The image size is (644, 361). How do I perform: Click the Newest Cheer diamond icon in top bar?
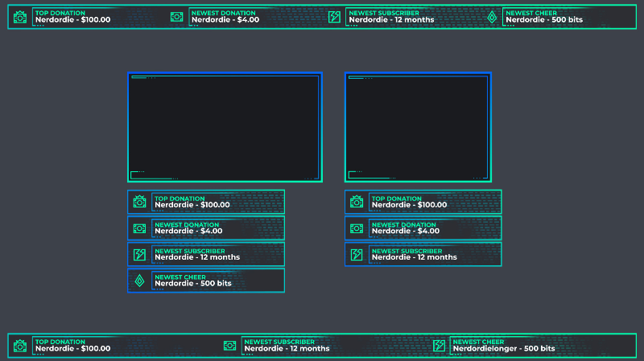pyautogui.click(x=492, y=17)
